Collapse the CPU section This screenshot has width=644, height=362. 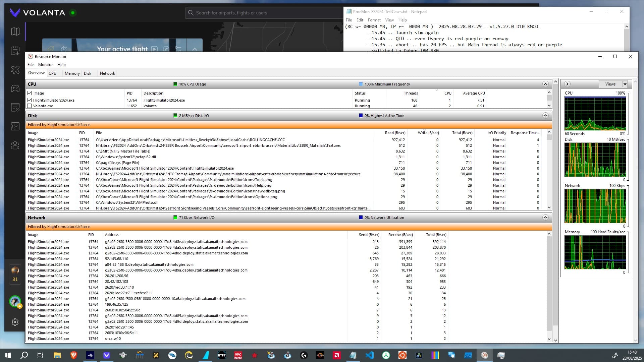pyautogui.click(x=545, y=84)
